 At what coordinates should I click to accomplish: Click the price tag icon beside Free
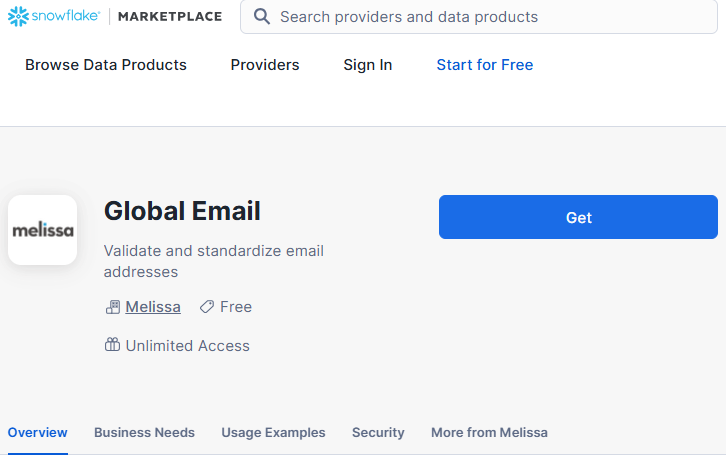point(207,307)
